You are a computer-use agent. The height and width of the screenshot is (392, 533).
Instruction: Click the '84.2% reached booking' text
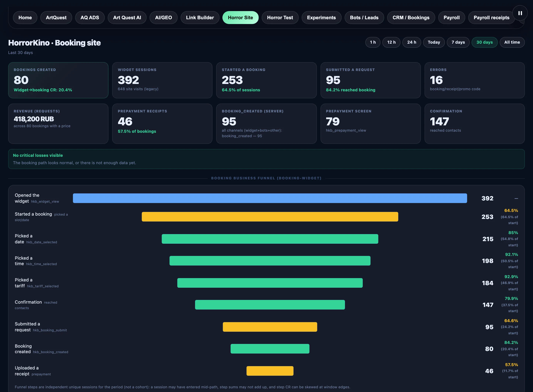tap(351, 90)
